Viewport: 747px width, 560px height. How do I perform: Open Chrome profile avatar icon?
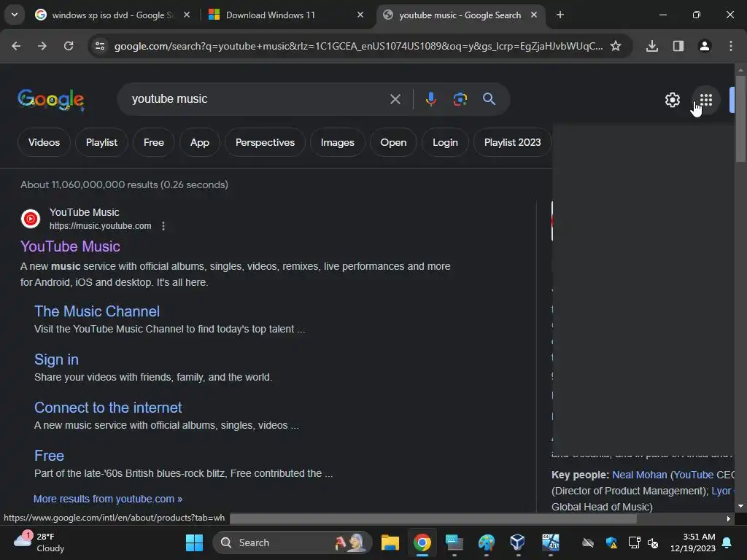[704, 46]
